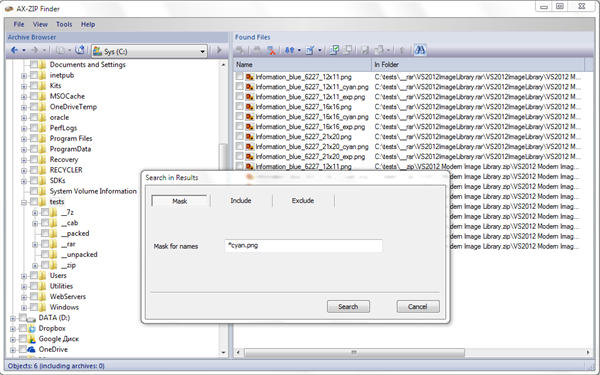Tick the checkbox beside the tests folder
600x375 pixels.
[x=34, y=202]
